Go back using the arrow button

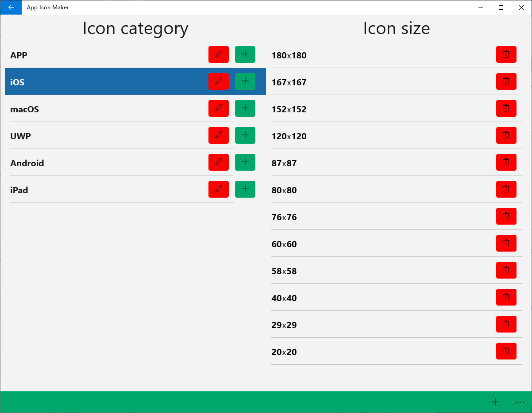(x=11, y=8)
